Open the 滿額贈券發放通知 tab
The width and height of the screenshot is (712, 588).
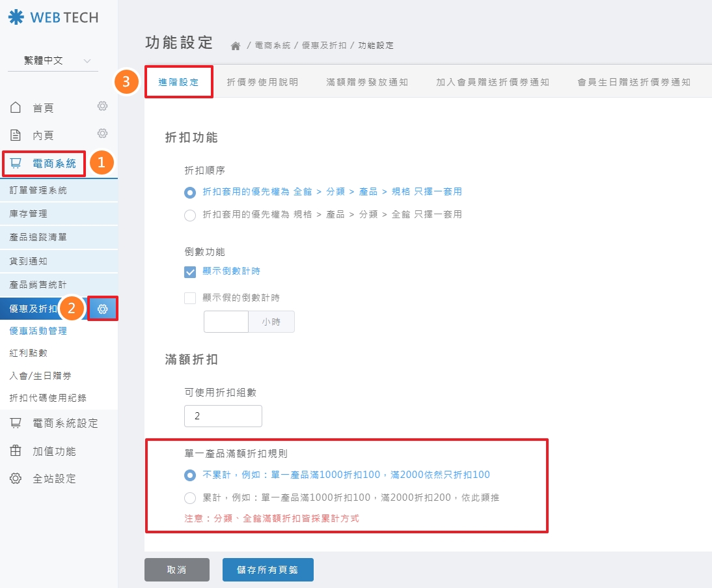coord(367,82)
